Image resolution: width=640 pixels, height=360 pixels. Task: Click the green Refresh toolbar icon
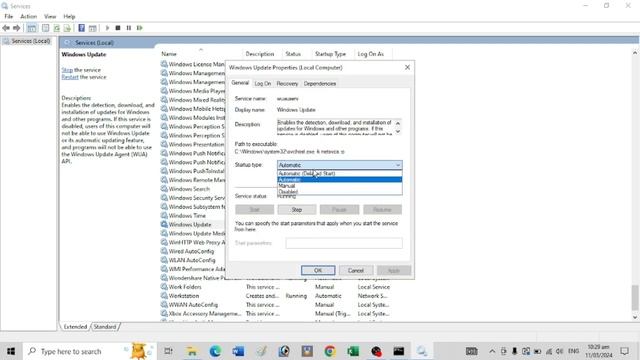[x=56, y=28]
